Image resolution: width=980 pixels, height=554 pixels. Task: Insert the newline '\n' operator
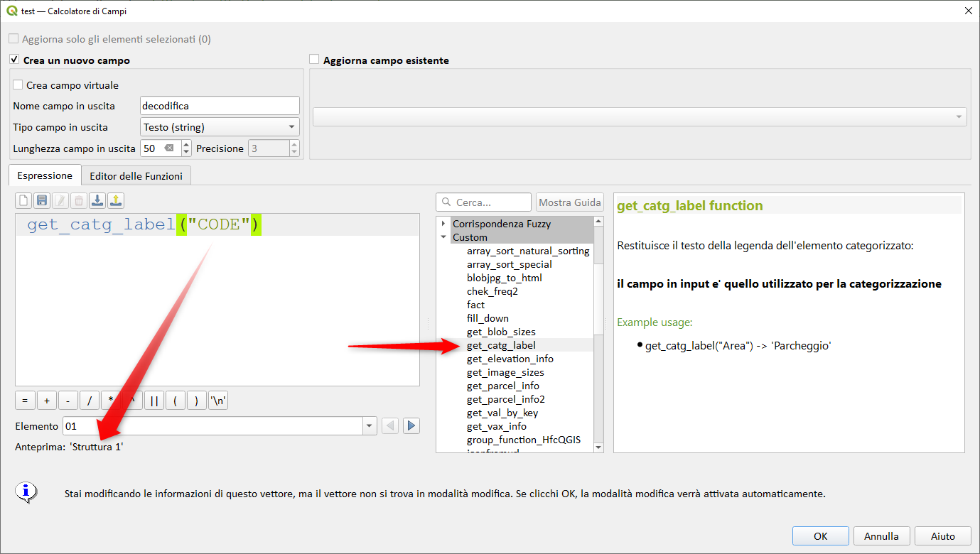(218, 401)
